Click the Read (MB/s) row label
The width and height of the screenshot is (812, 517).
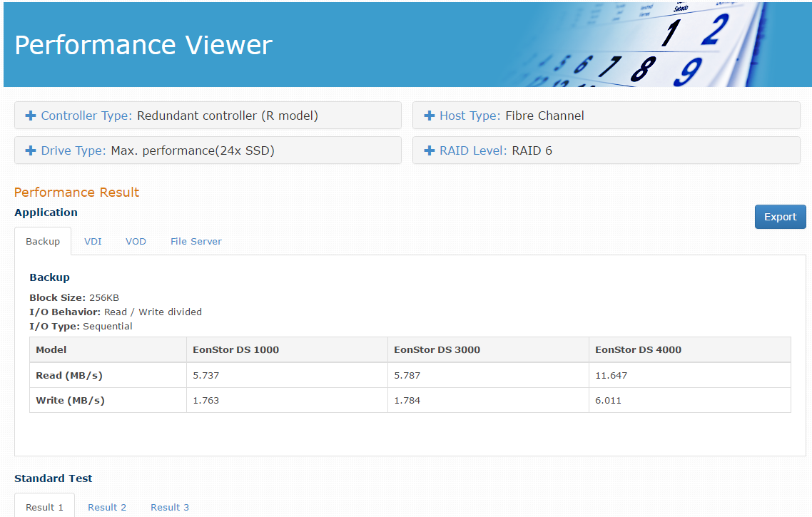coord(108,375)
